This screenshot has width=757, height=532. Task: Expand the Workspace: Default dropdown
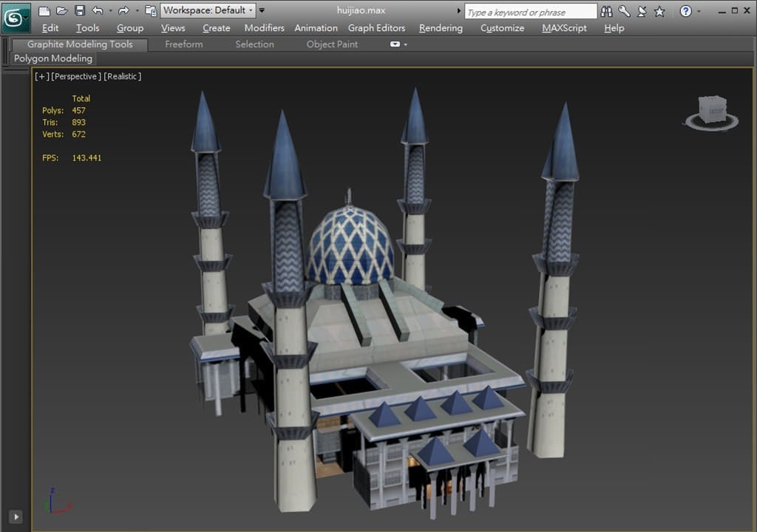point(208,10)
